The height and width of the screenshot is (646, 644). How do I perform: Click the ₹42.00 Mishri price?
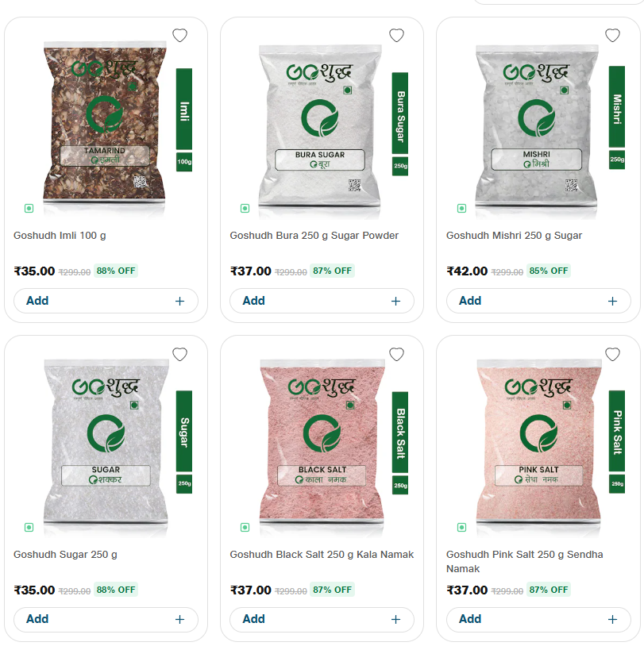point(467,271)
